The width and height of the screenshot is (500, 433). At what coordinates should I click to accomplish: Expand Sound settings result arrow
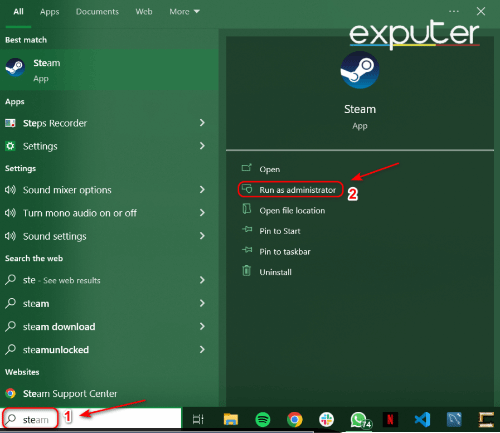point(202,236)
